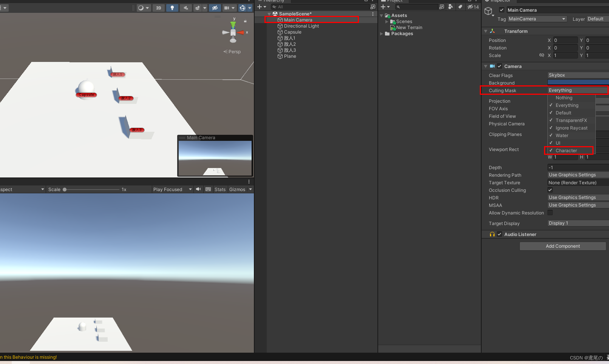Select Directional Light in Hierarchy

click(x=301, y=26)
